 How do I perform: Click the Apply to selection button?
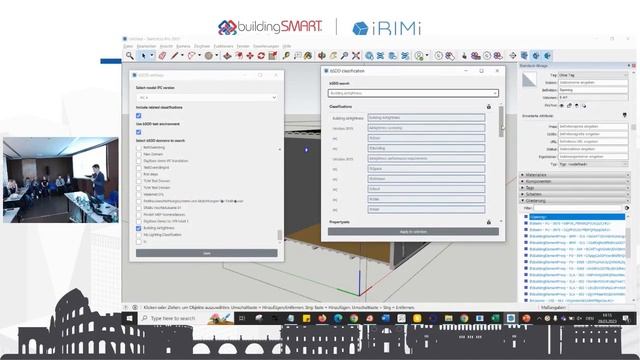tap(413, 231)
